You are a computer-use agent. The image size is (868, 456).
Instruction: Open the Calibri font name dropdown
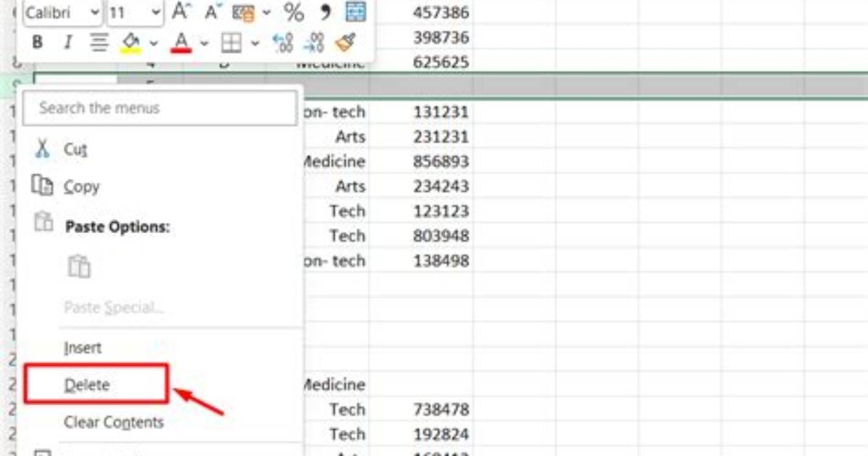click(x=94, y=12)
